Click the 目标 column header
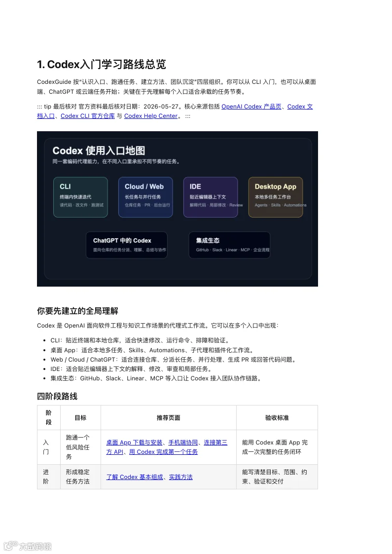Viewport: 392px width, 554px height. (80, 418)
